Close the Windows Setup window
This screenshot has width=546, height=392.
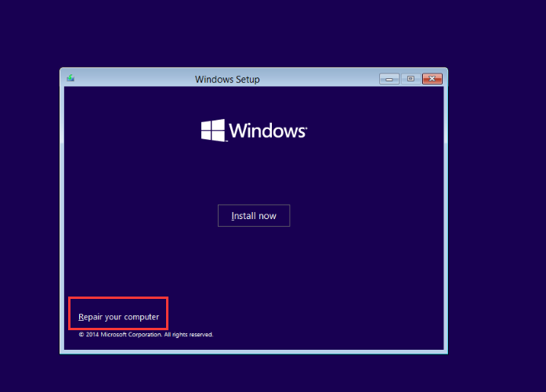tap(432, 79)
